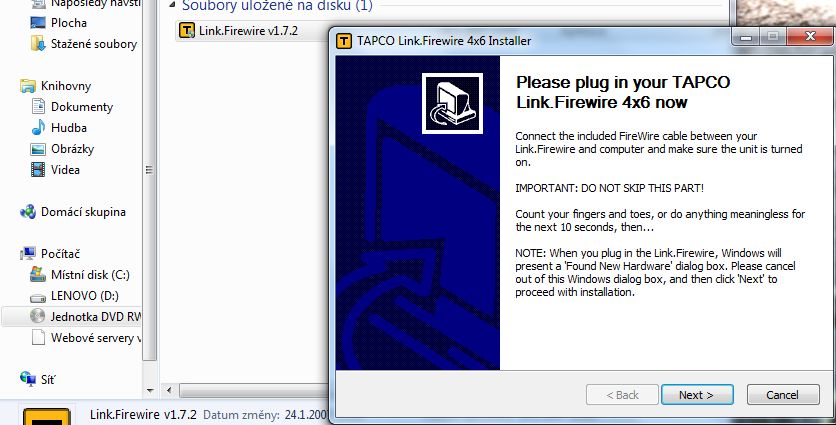The width and height of the screenshot is (836, 425).
Task: Collapse the Soubory uložené na disku group
Action: coord(172,5)
